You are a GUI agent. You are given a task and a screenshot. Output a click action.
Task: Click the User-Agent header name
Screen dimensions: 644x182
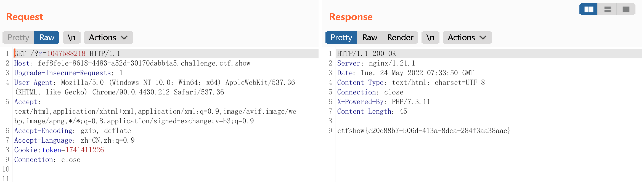[33, 83]
